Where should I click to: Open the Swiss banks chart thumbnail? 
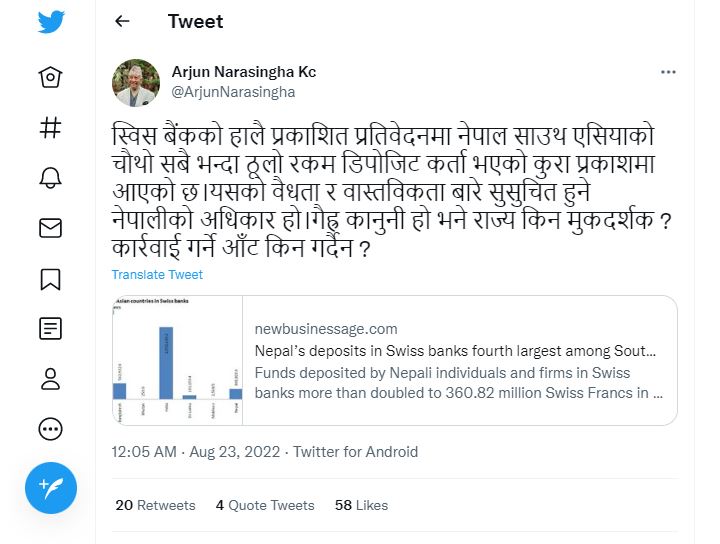coord(176,361)
